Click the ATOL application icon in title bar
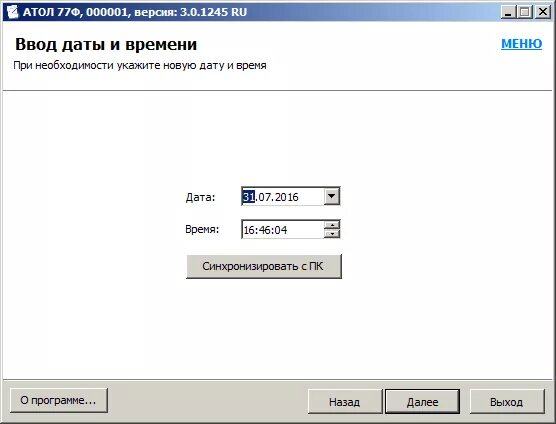 (12, 12)
